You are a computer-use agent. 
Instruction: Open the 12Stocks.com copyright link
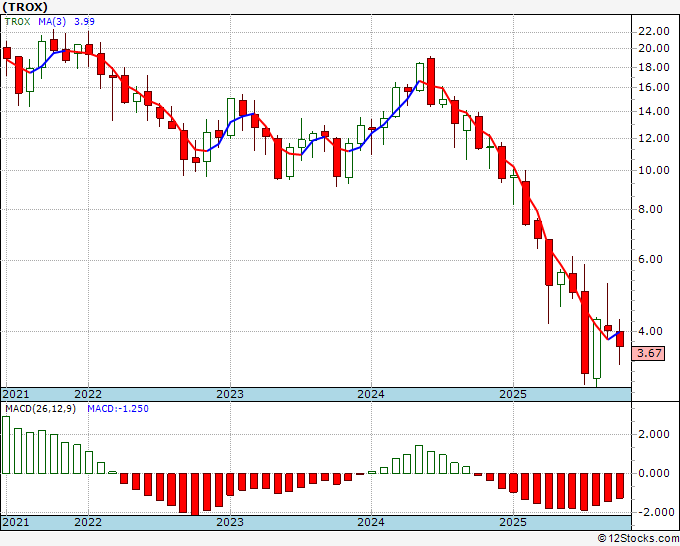(x=638, y=539)
